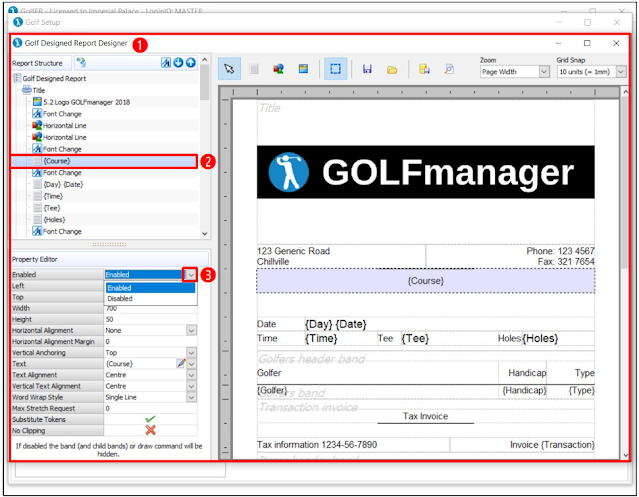Open the Zoom Page Width dropdown
This screenshot has height=497, width=639.
(544, 72)
